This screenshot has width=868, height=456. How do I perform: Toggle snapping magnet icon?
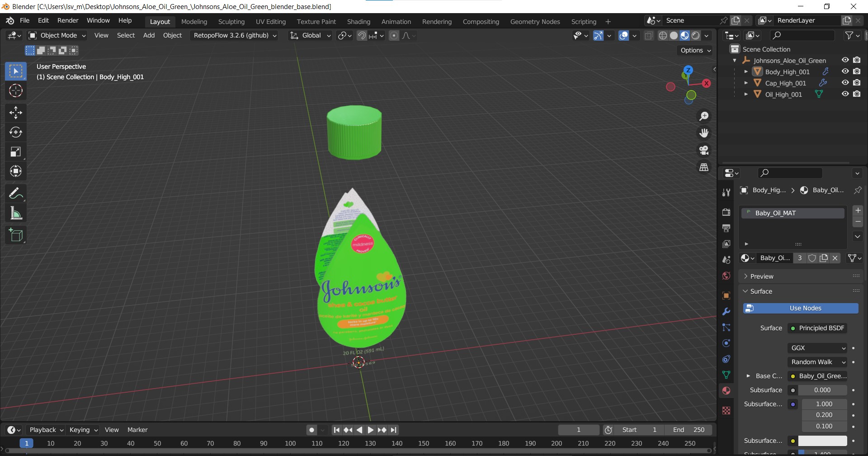(362, 35)
